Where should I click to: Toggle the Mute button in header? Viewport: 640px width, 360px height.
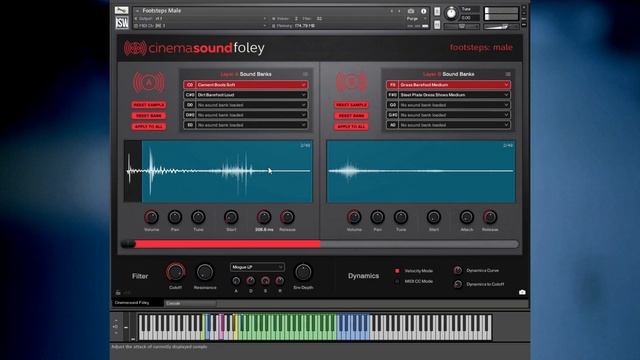click(437, 25)
